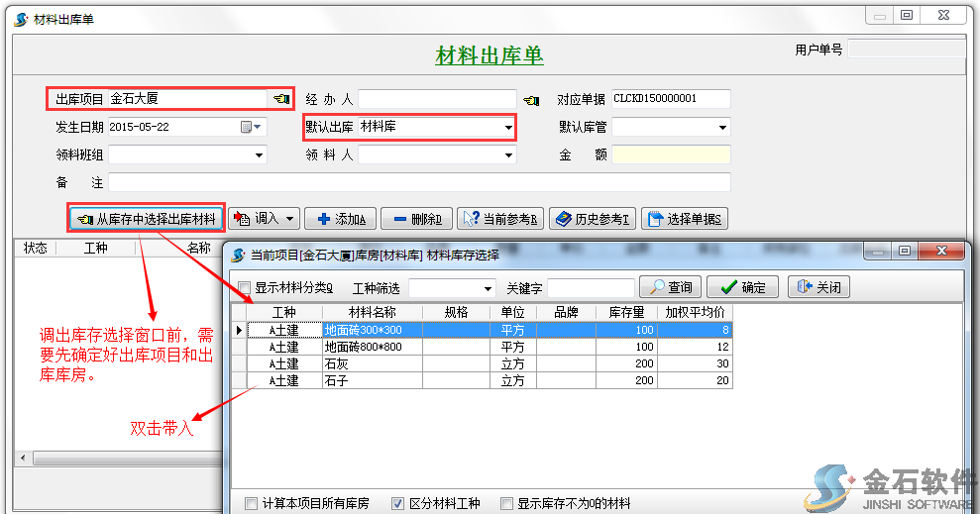Click the lookup icon beside 出库项目 field
Screen dimensions: 980x514
click(281, 99)
